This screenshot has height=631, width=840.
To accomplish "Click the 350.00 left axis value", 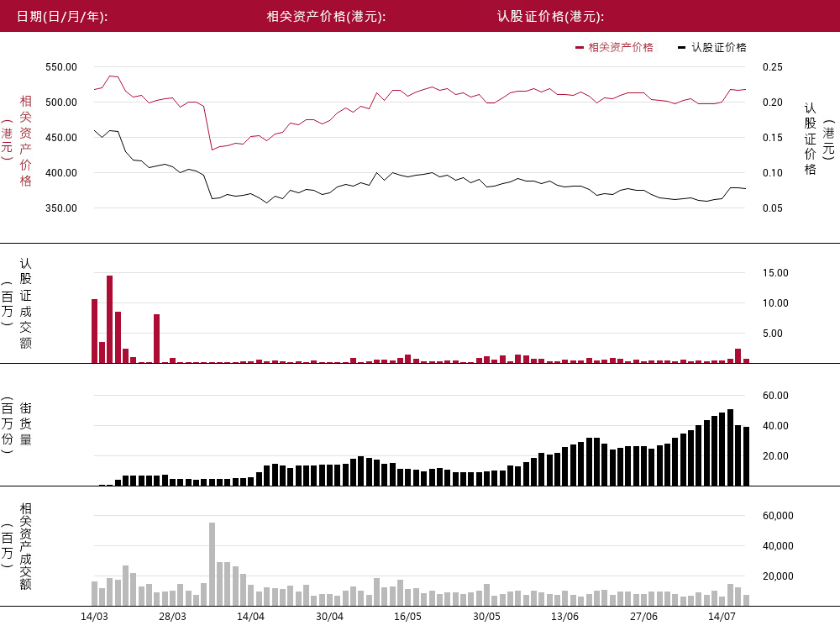I will point(61,208).
